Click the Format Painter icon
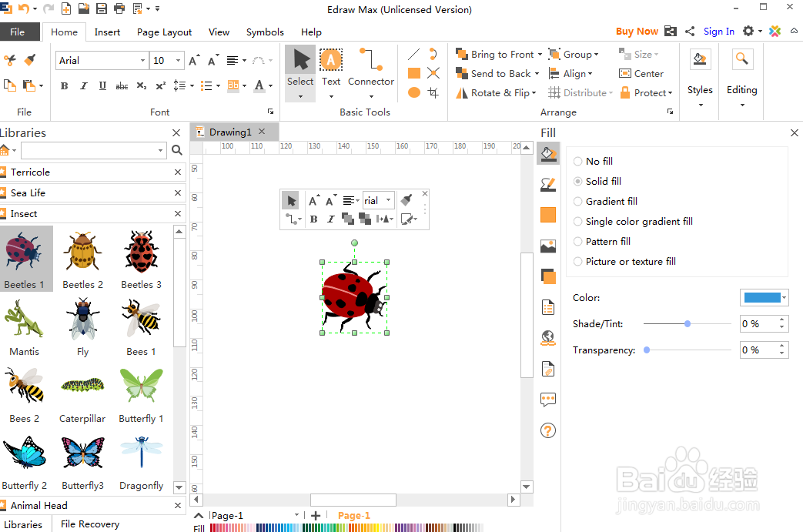This screenshot has height=532, width=803. [30, 60]
